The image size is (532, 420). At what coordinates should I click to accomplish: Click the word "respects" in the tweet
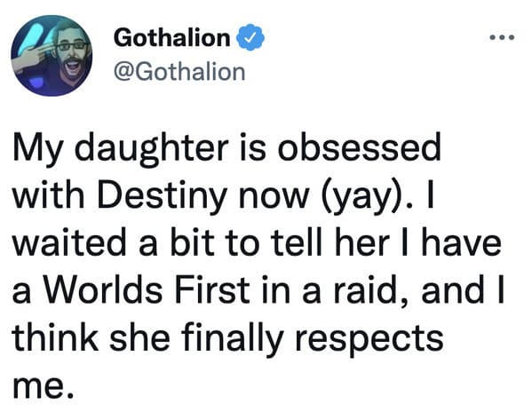click(369, 339)
